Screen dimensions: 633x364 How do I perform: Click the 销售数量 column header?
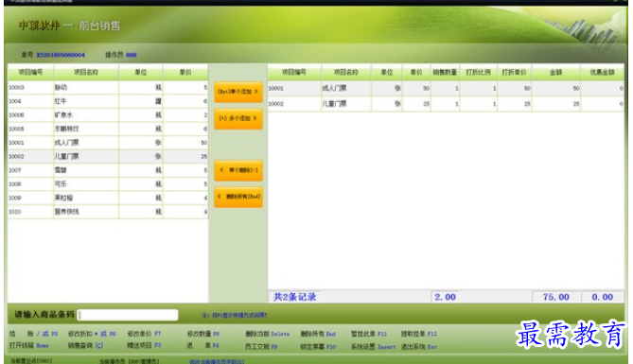tap(445, 72)
